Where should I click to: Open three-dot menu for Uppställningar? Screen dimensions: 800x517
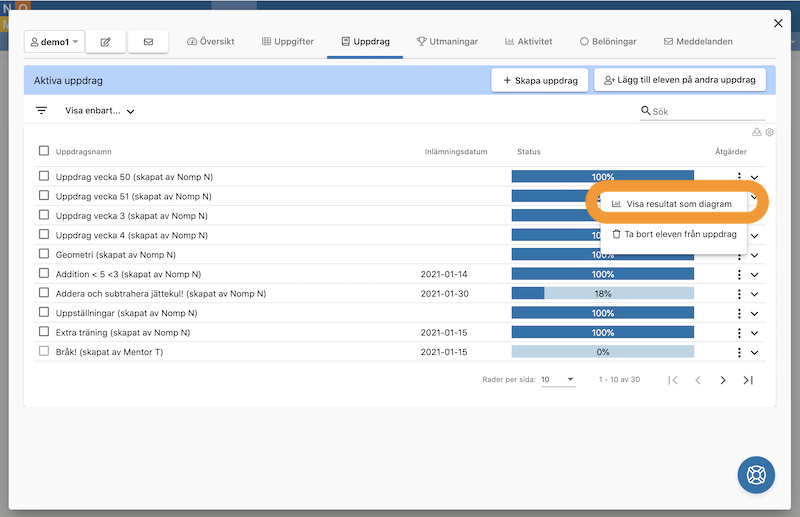pos(739,313)
